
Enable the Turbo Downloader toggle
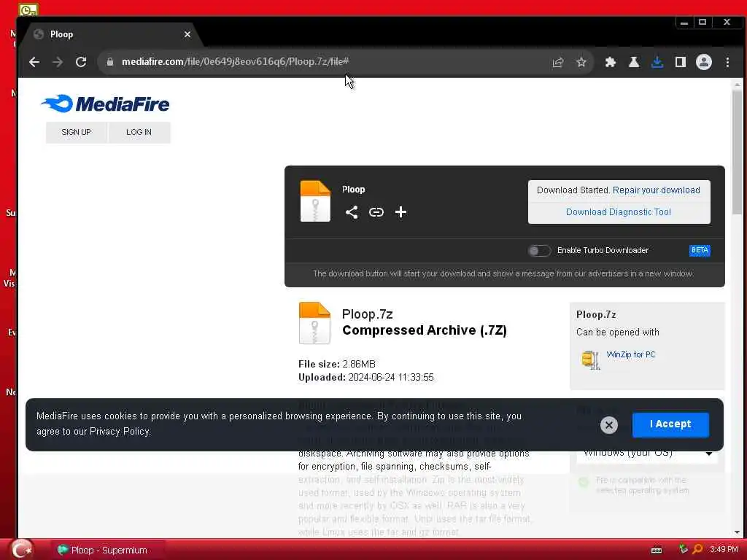tap(539, 251)
